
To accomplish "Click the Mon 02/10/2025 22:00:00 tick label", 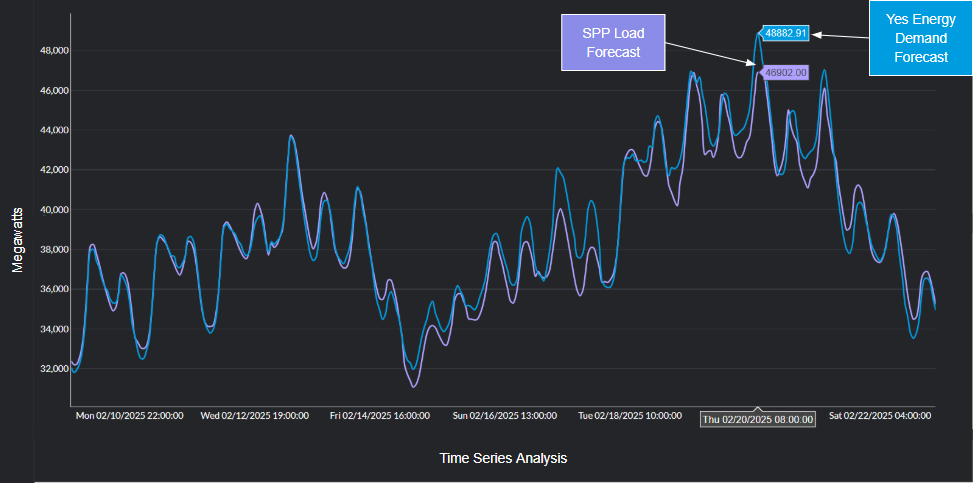I will pos(130,415).
